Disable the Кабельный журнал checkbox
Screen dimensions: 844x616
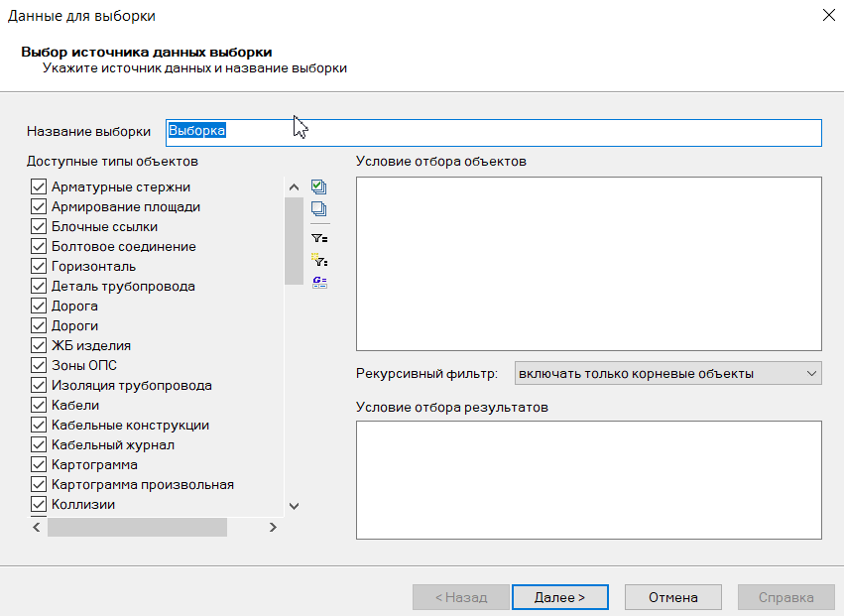40,444
